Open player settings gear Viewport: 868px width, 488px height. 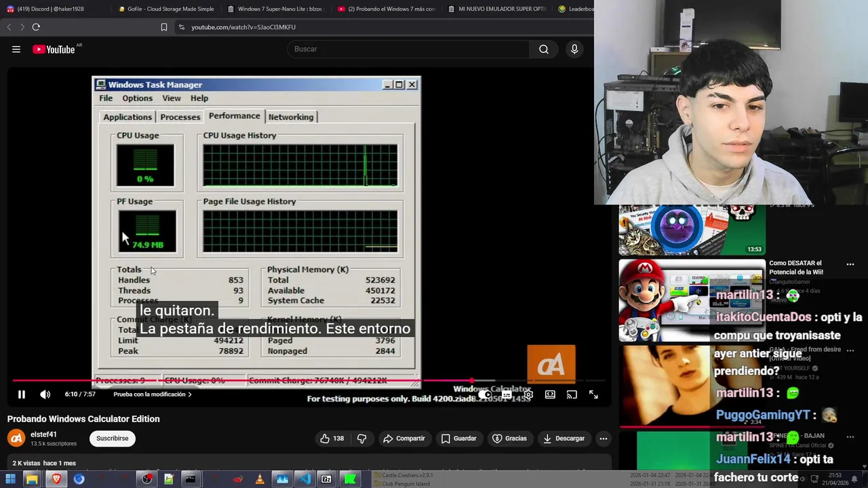click(528, 394)
